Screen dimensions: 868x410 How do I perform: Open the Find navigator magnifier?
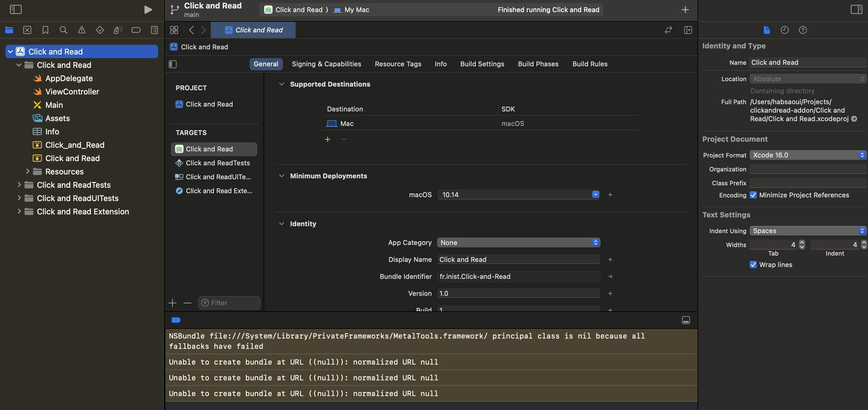click(63, 30)
